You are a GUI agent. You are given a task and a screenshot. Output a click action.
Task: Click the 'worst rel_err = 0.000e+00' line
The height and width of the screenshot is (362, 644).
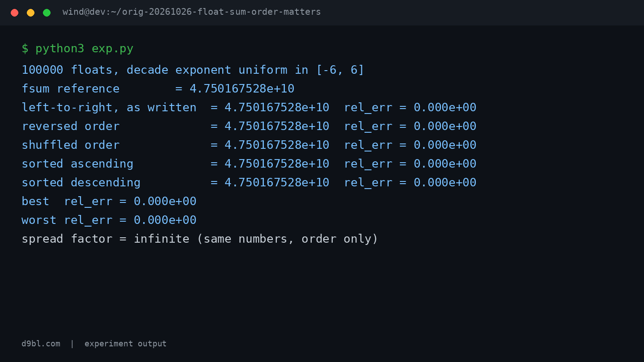point(109,220)
